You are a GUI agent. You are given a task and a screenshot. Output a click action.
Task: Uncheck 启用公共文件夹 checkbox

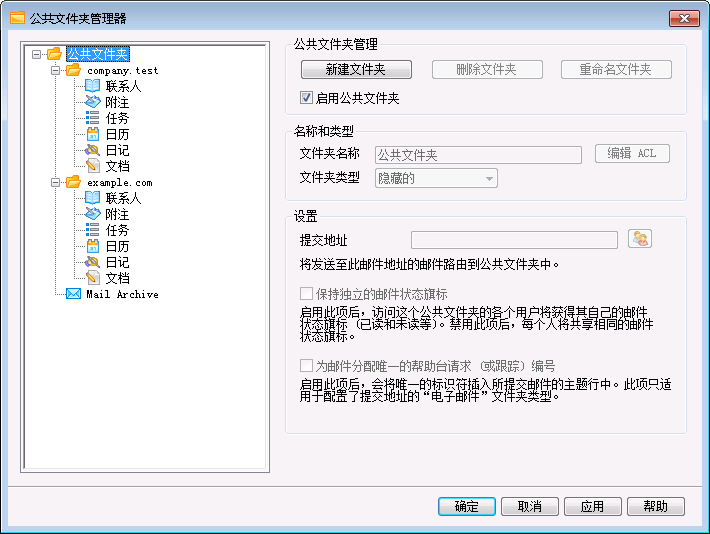click(306, 98)
